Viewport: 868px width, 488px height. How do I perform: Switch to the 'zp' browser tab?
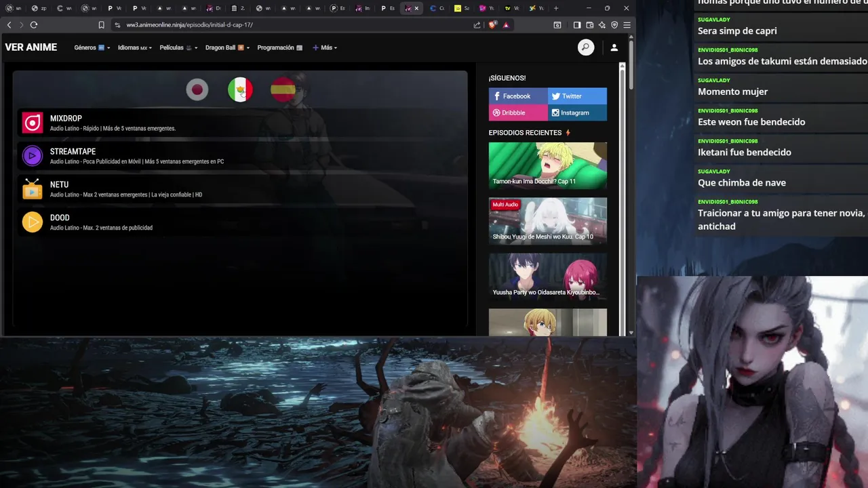click(39, 8)
